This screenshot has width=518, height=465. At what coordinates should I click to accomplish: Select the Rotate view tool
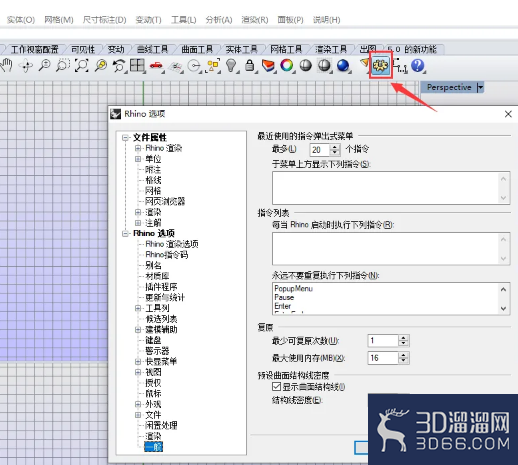point(26,65)
